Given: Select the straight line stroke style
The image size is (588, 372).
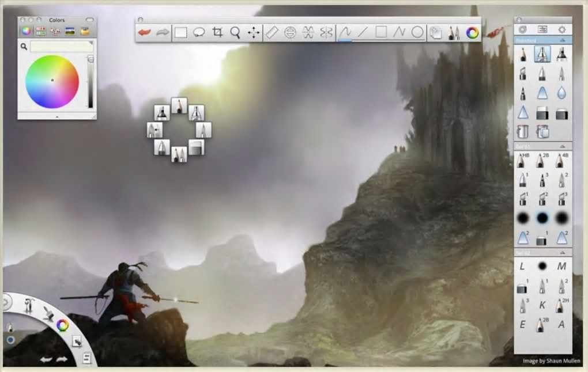Looking at the screenshot, I should (363, 32).
